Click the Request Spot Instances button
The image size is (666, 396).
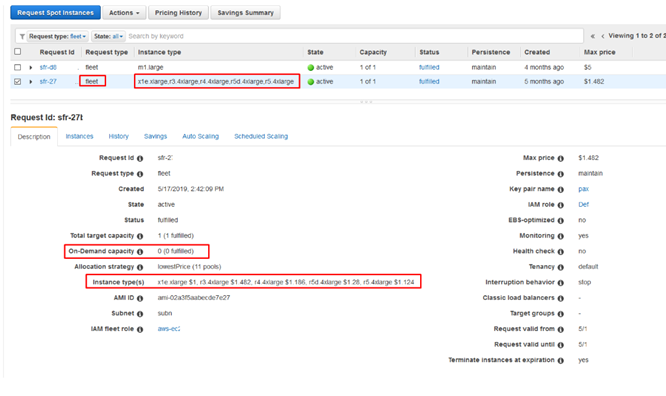55,13
